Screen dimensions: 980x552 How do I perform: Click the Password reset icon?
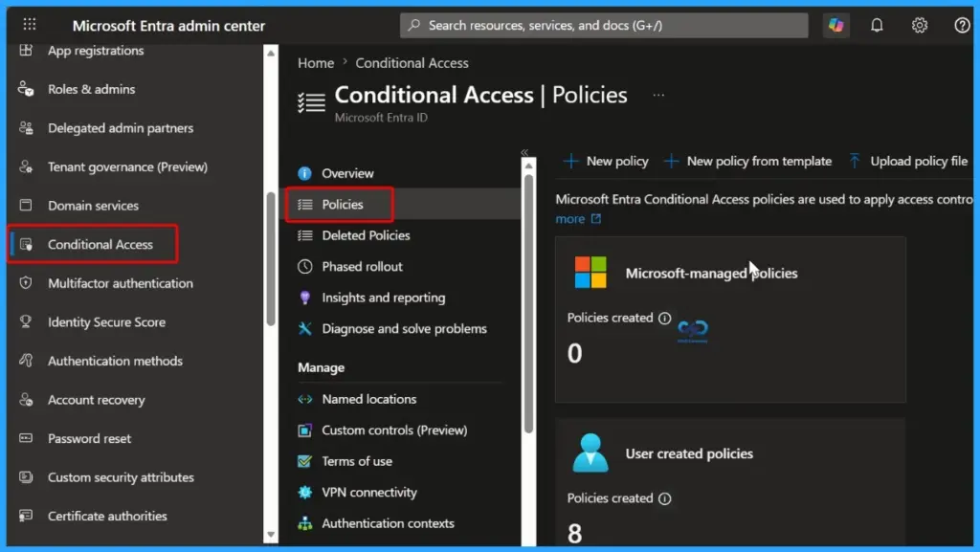pyautogui.click(x=26, y=438)
